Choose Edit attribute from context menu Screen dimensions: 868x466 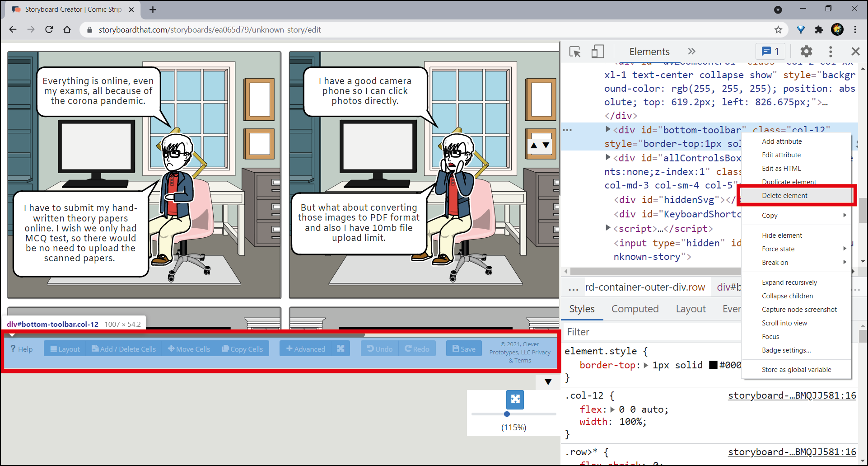781,155
